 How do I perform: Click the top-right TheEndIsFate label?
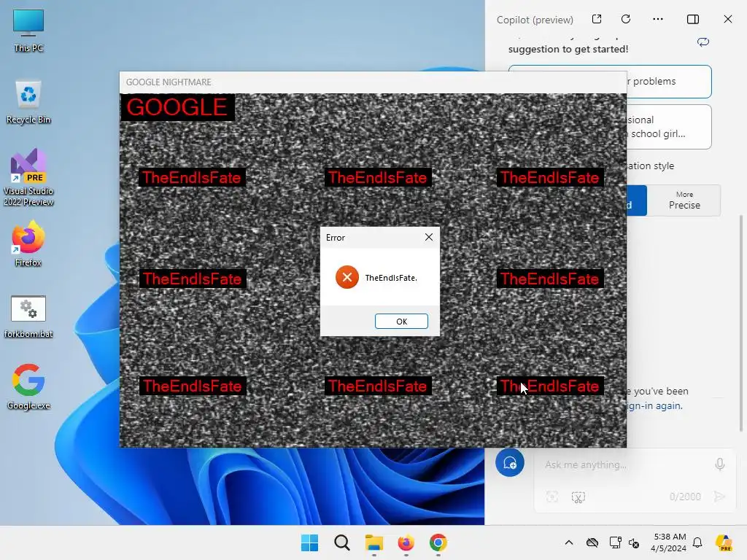pyautogui.click(x=550, y=178)
